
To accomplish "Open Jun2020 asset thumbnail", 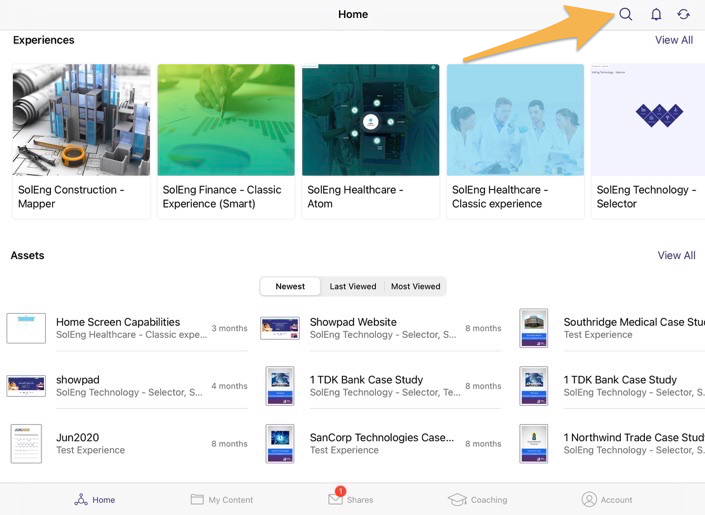I will point(26,443).
